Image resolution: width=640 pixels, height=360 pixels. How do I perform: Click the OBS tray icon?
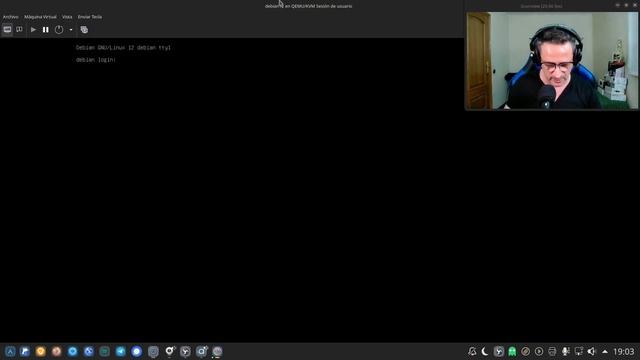(498, 351)
